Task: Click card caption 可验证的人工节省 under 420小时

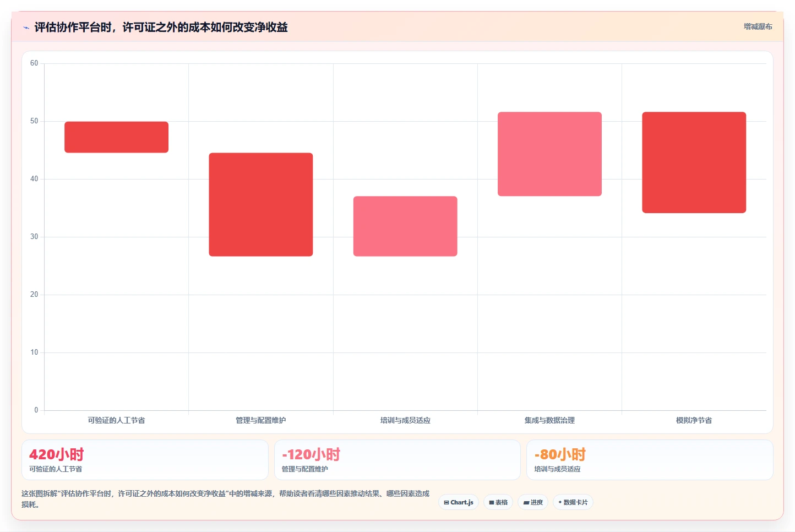Action: point(56,469)
